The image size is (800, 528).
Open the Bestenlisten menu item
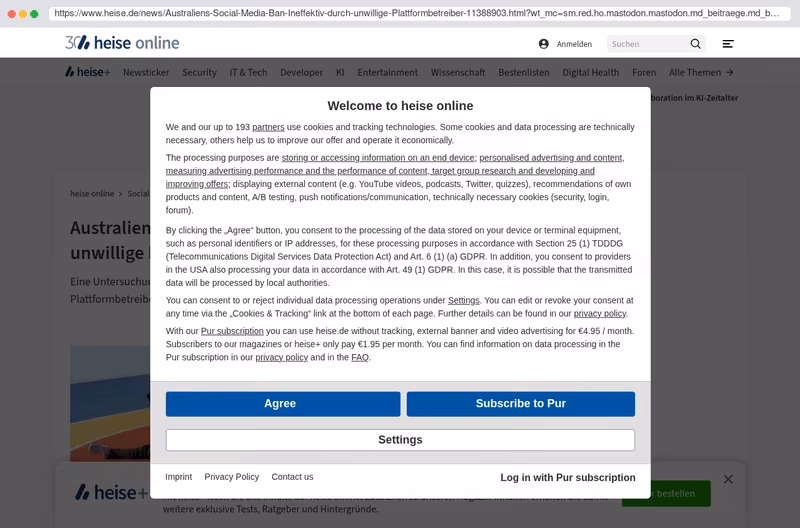(523, 72)
